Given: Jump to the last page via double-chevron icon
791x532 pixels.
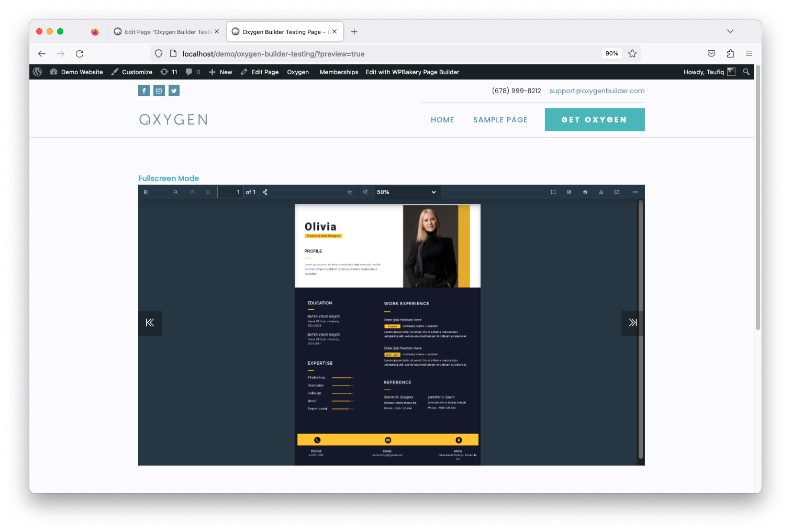Looking at the screenshot, I should click(x=633, y=323).
